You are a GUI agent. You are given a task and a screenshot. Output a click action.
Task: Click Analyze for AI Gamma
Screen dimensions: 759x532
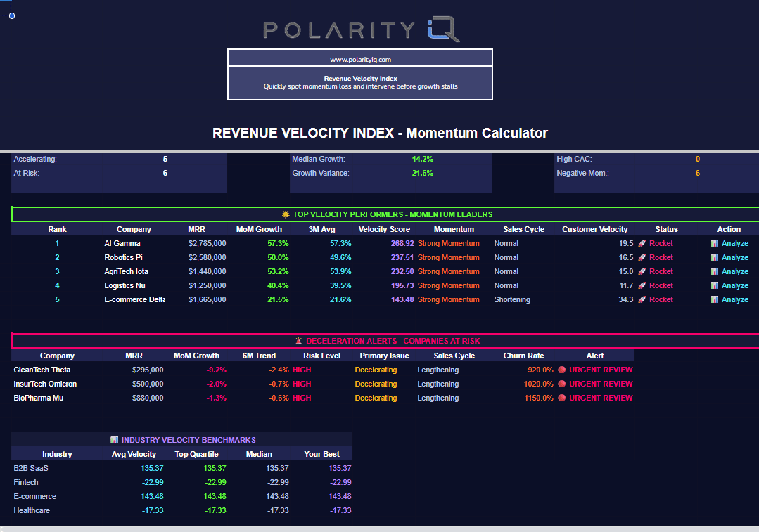click(735, 243)
